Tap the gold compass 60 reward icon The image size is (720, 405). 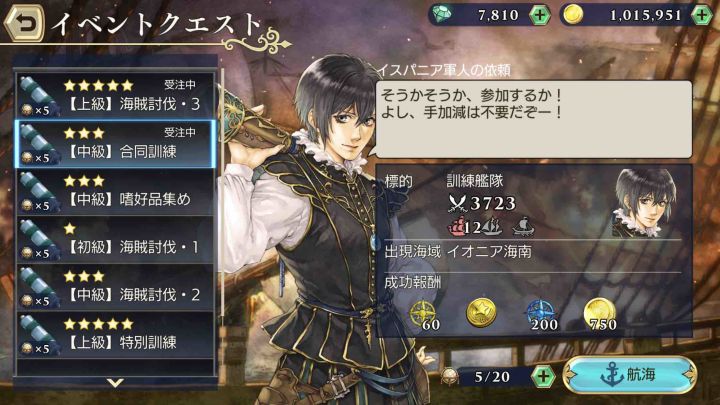[424, 315]
